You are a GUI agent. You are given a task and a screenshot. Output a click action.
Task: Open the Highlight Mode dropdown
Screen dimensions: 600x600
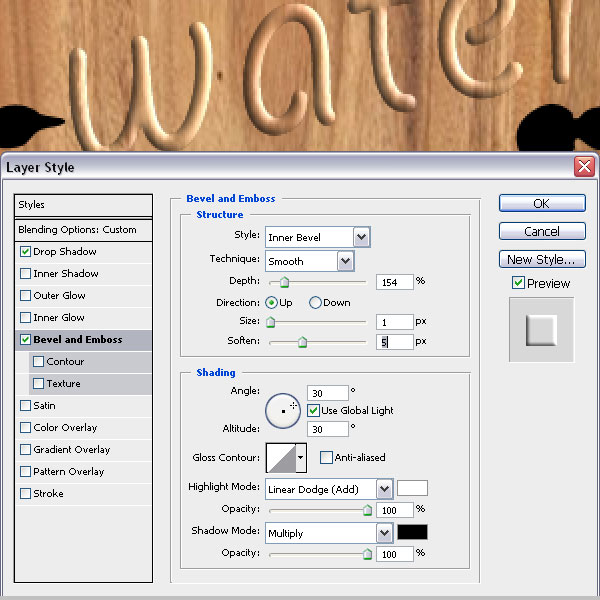329,489
